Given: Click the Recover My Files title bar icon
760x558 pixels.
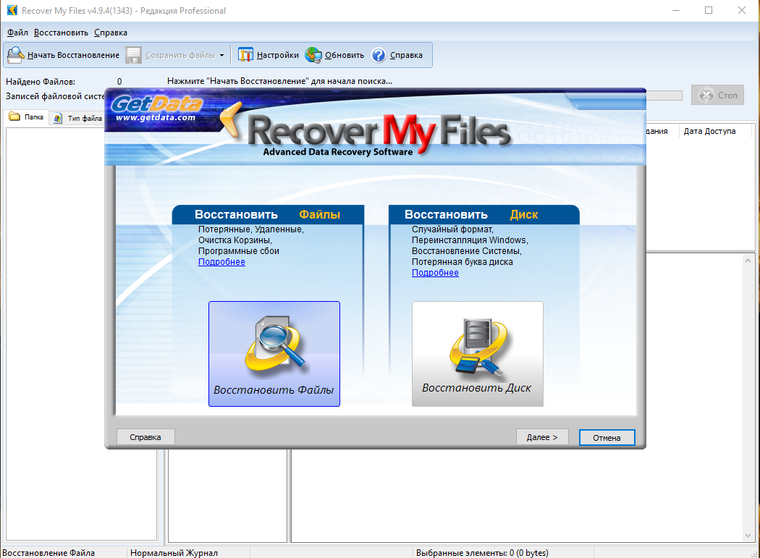Looking at the screenshot, I should point(12,10).
